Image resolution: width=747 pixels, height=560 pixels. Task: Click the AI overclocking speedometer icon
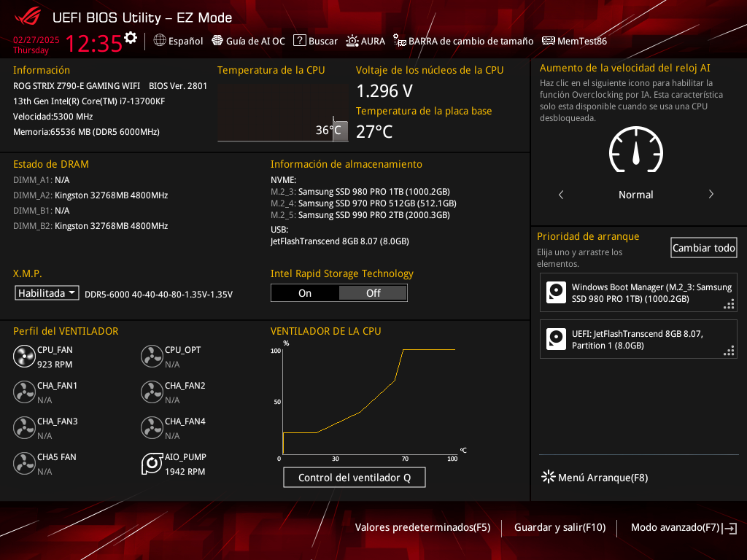[x=635, y=149]
